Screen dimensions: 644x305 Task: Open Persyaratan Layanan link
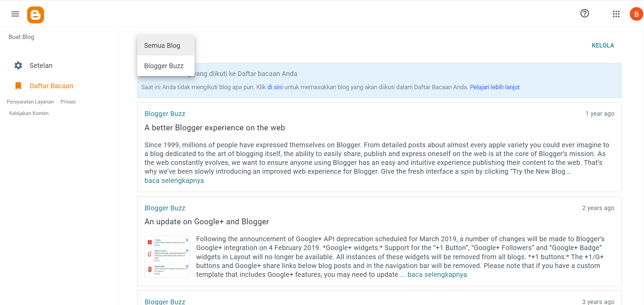point(30,102)
